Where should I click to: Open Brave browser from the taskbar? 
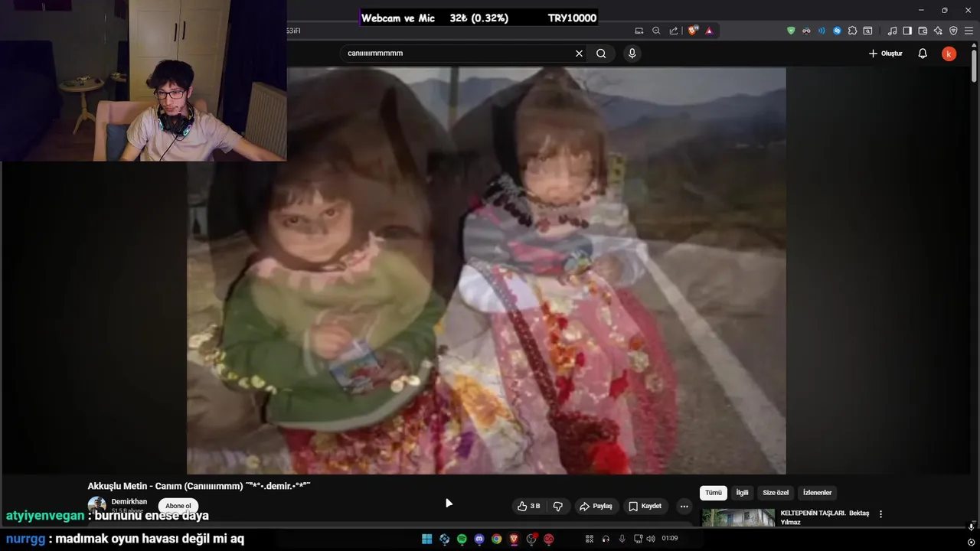[x=514, y=539]
